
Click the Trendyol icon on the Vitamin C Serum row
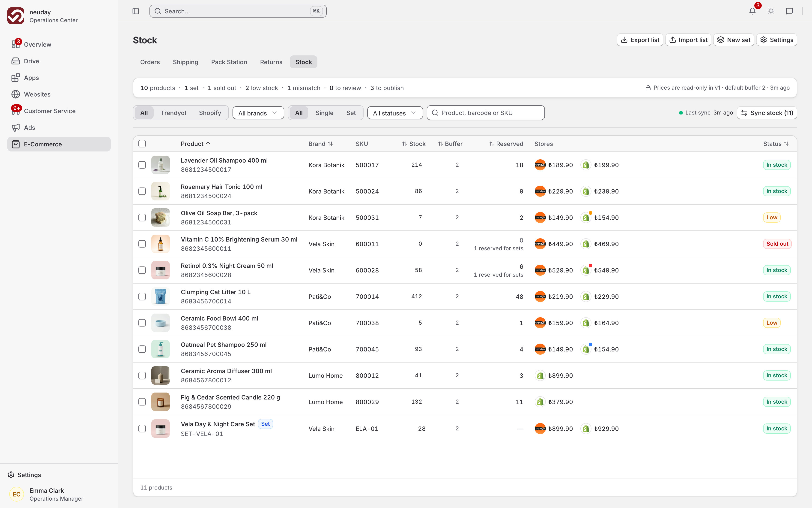click(x=540, y=244)
